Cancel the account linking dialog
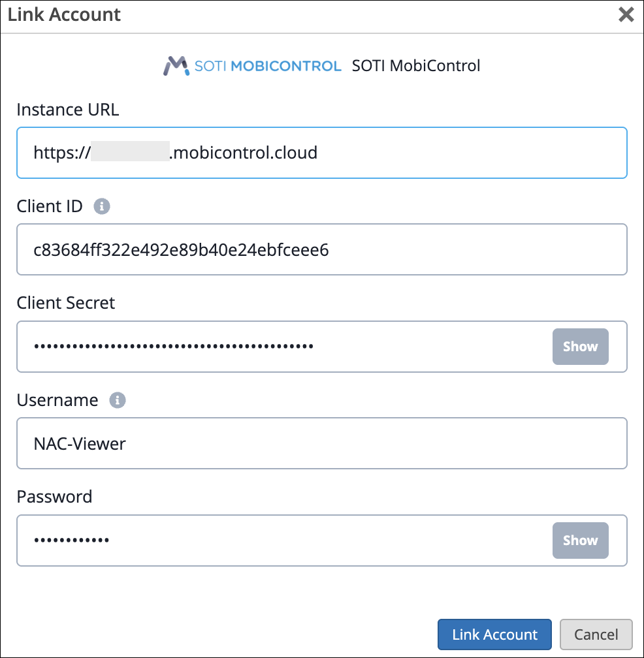644x658 pixels. pyautogui.click(x=596, y=634)
